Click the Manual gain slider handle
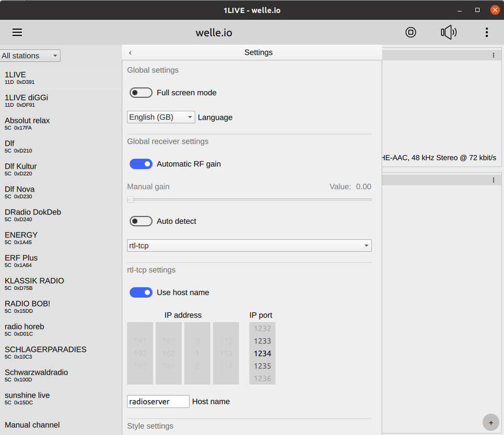 pos(130,199)
